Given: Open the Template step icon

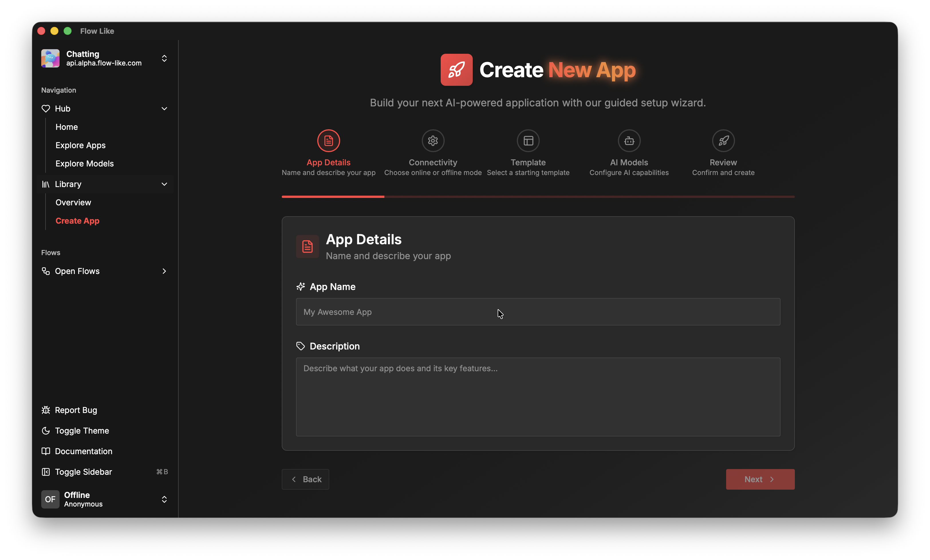Looking at the screenshot, I should (528, 141).
